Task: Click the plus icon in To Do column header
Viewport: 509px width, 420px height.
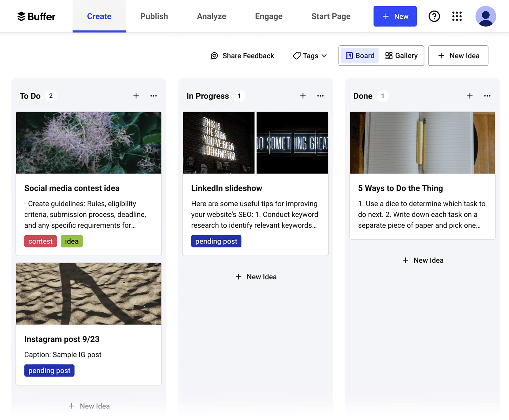Action: pyautogui.click(x=136, y=96)
